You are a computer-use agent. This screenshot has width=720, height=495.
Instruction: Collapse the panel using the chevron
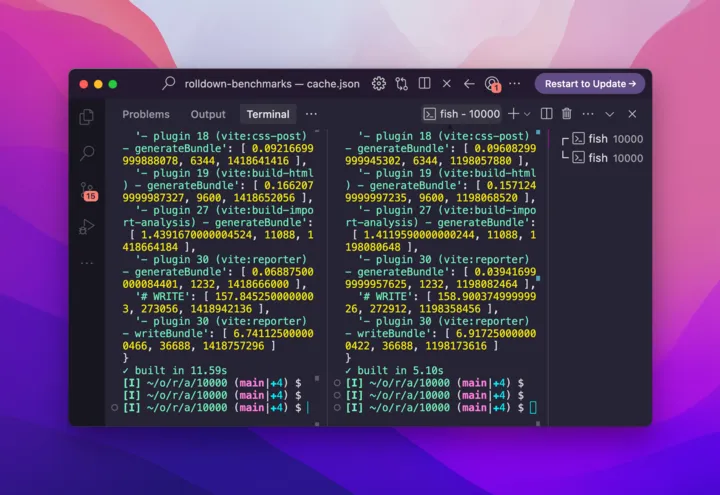coord(608,114)
